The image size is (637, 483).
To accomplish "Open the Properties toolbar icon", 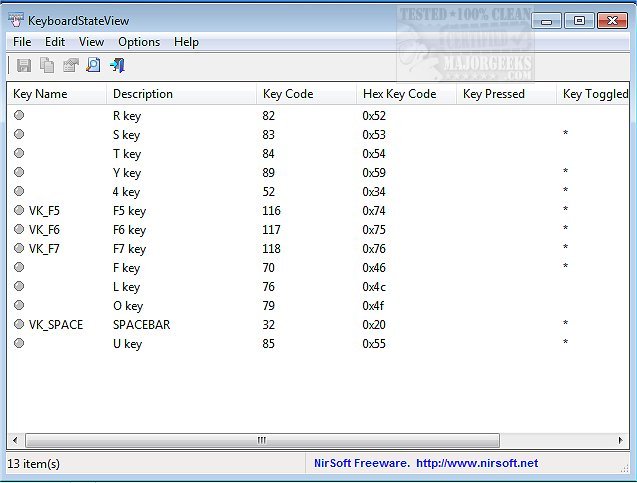I will tap(70, 65).
